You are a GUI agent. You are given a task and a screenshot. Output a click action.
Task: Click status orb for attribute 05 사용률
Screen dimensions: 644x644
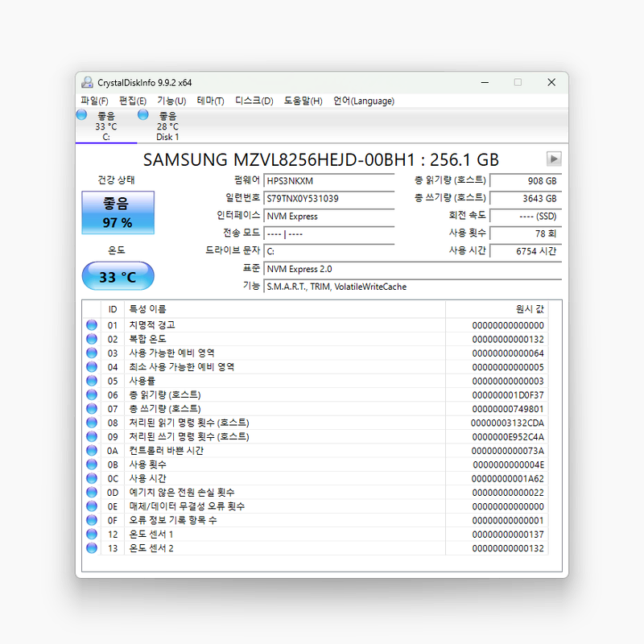point(92,381)
